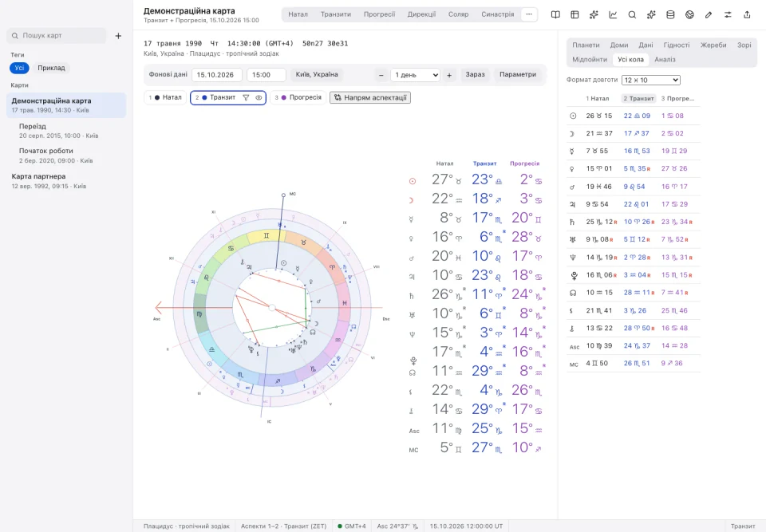This screenshot has width=766, height=532.
Task: Switch to the Транзити tab
Action: click(336, 14)
